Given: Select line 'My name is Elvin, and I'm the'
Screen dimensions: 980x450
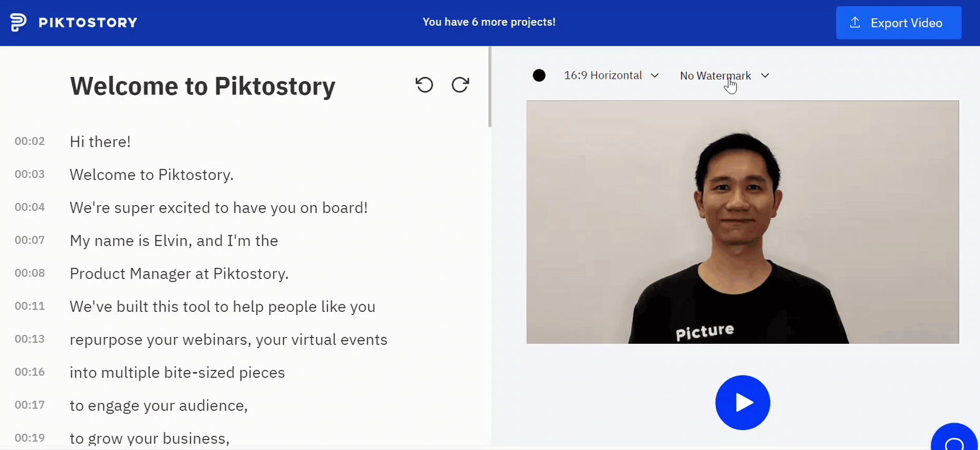Looking at the screenshot, I should click(174, 241).
